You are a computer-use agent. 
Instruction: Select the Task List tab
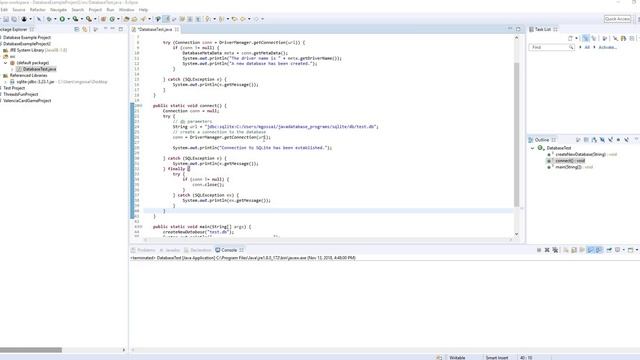point(542,29)
